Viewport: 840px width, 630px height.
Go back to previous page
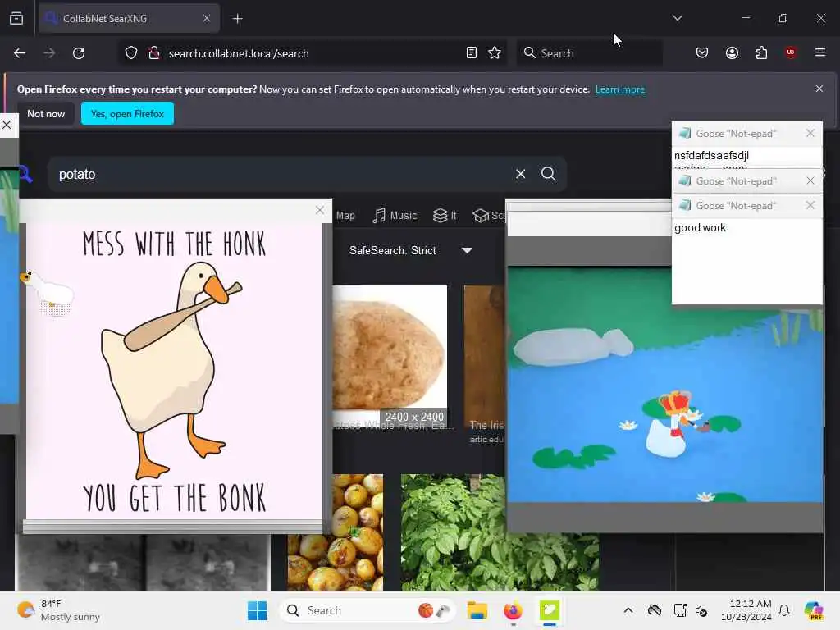20,53
